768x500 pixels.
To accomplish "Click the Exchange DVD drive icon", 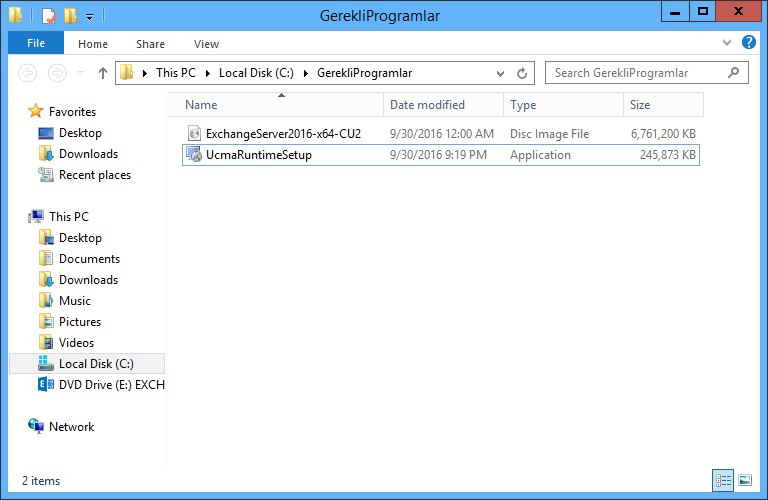I will point(46,384).
